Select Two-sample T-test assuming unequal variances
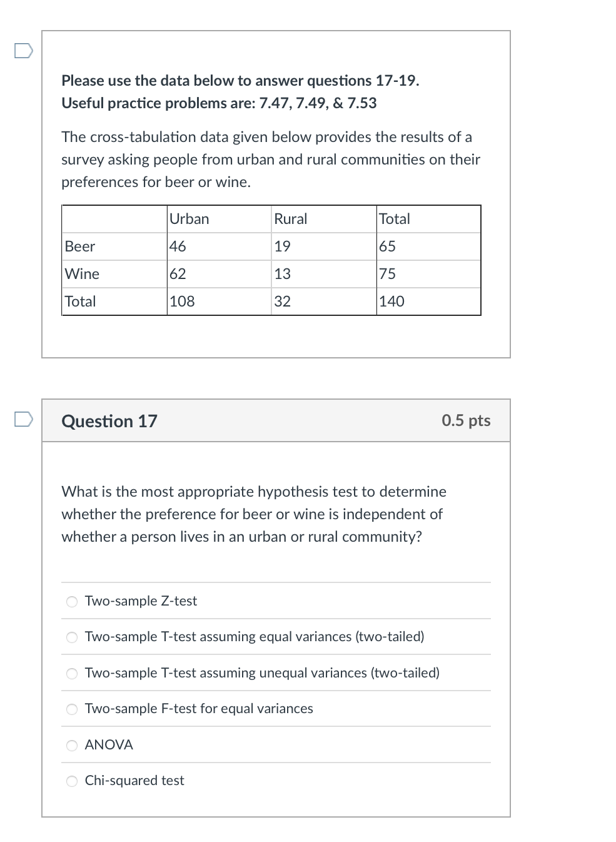 point(72,673)
